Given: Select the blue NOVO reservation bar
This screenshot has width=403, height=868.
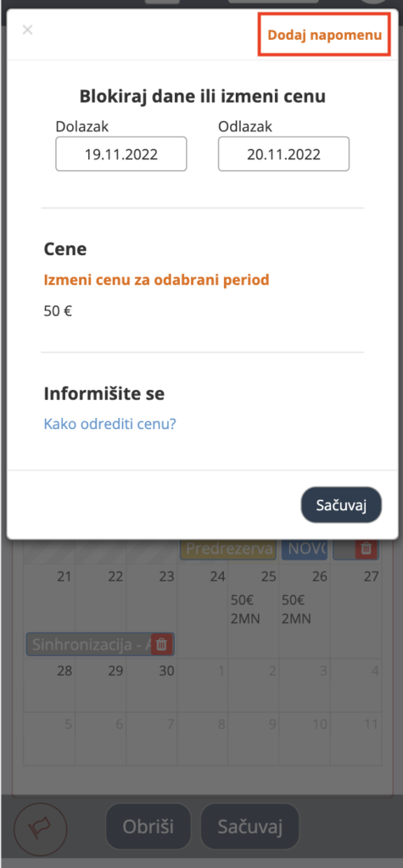Looking at the screenshot, I should (305, 548).
